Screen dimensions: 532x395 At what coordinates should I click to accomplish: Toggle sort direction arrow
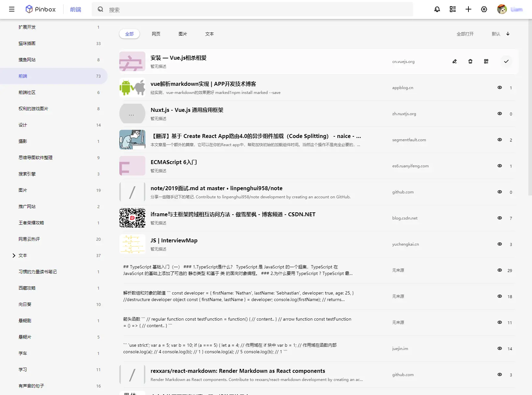pos(508,34)
